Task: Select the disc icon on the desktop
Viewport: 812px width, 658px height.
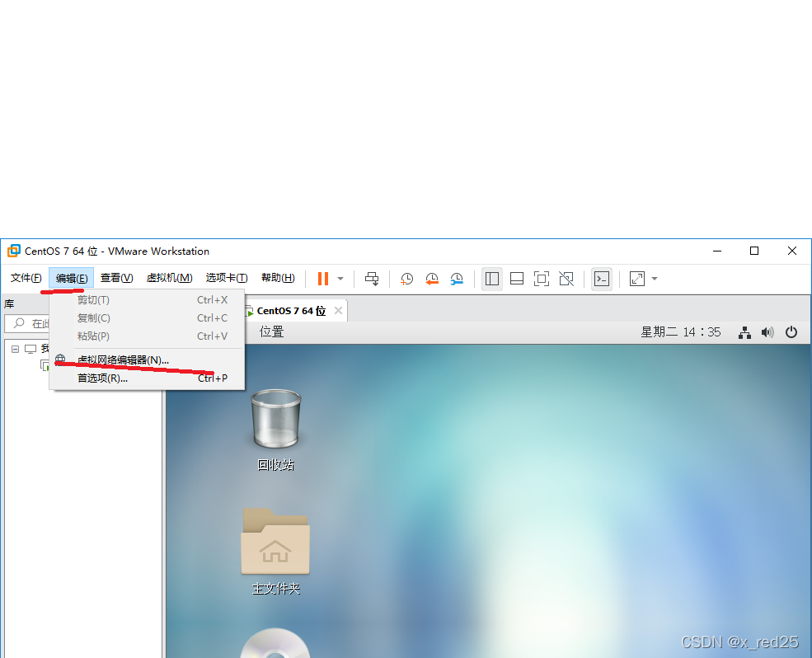Action: pos(275,643)
